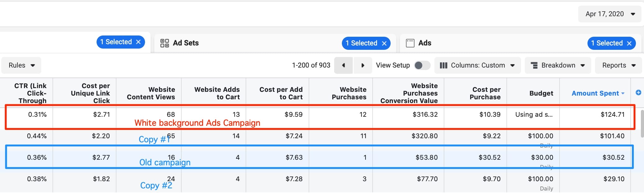Image resolution: width=644 pixels, height=193 pixels.
Task: Click the plus icon to add column
Action: click(x=638, y=92)
